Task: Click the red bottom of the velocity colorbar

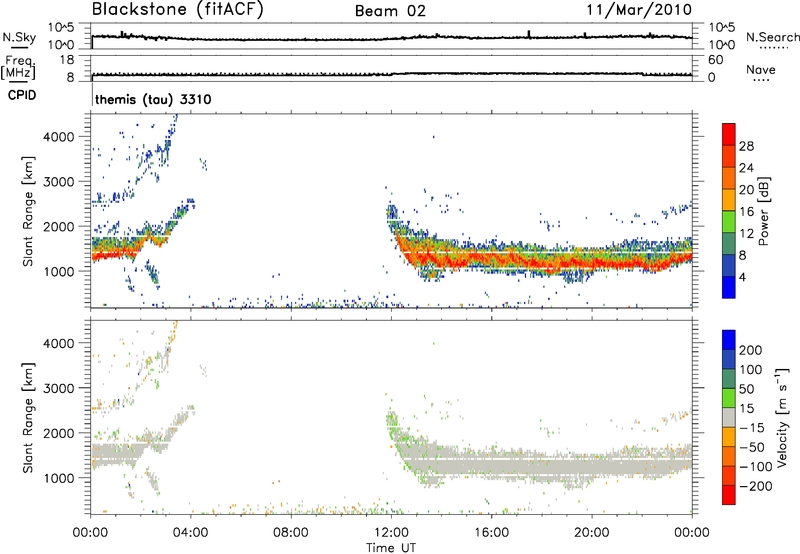Action: (x=729, y=495)
